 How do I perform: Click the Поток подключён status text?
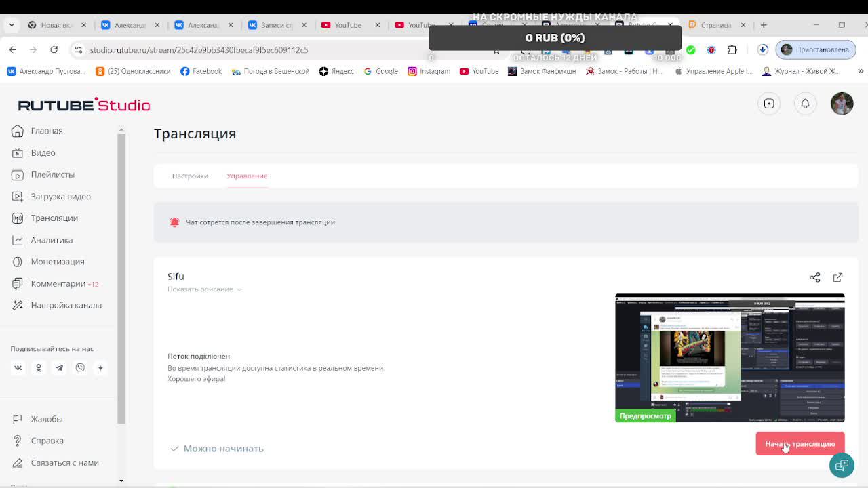[x=199, y=356]
